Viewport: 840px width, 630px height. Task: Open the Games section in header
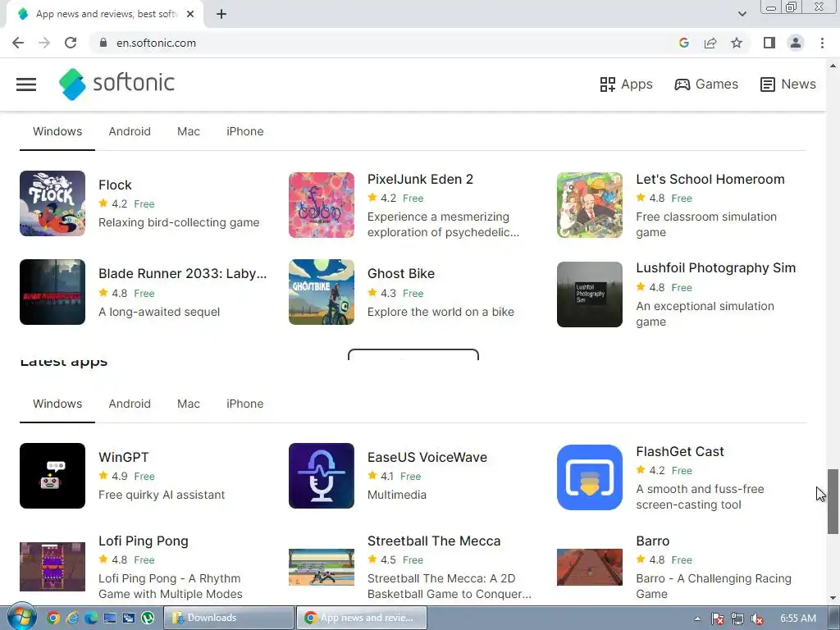(x=706, y=84)
